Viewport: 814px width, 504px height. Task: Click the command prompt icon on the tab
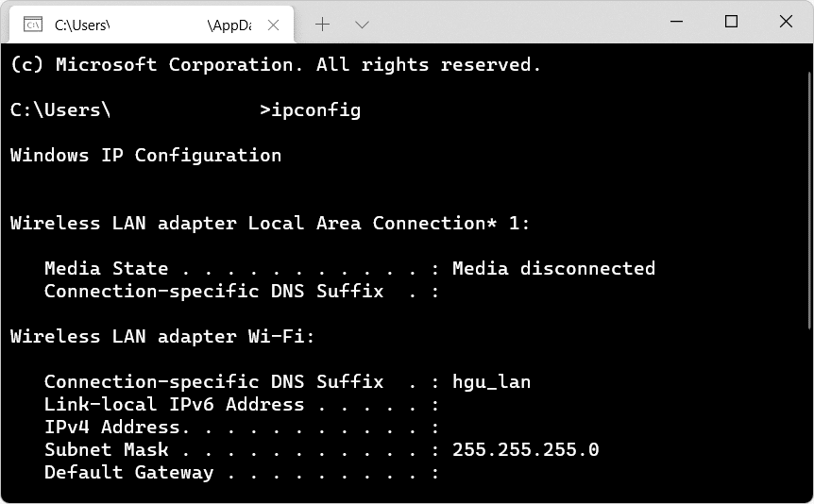pyautogui.click(x=31, y=25)
